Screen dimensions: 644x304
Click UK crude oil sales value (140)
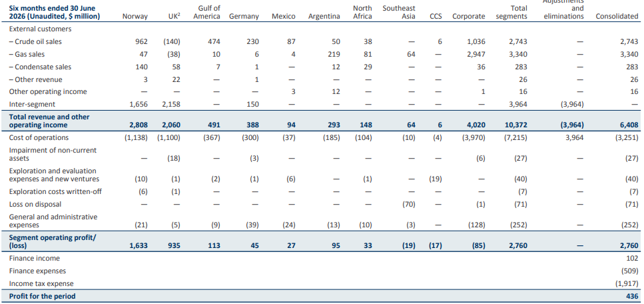(172, 41)
